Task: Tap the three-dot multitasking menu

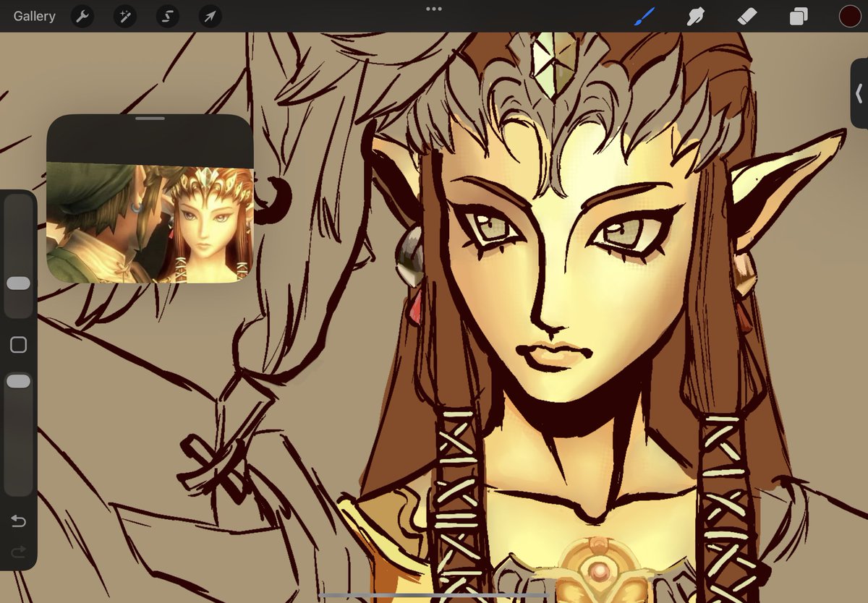Action: 434,9
